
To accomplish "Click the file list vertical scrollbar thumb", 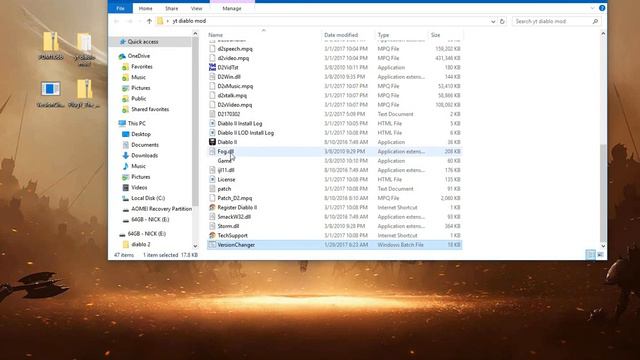I will tap(603, 193).
